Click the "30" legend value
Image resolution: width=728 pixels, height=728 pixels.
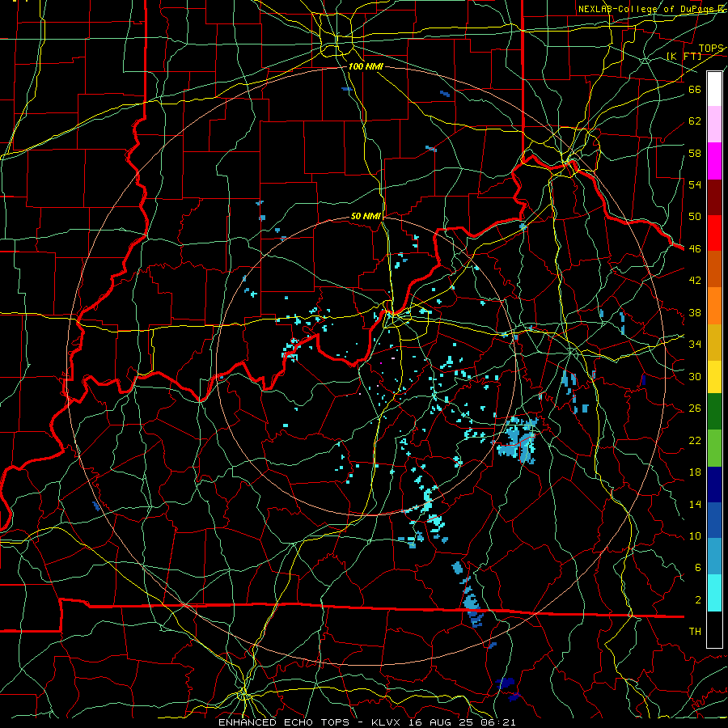point(695,376)
